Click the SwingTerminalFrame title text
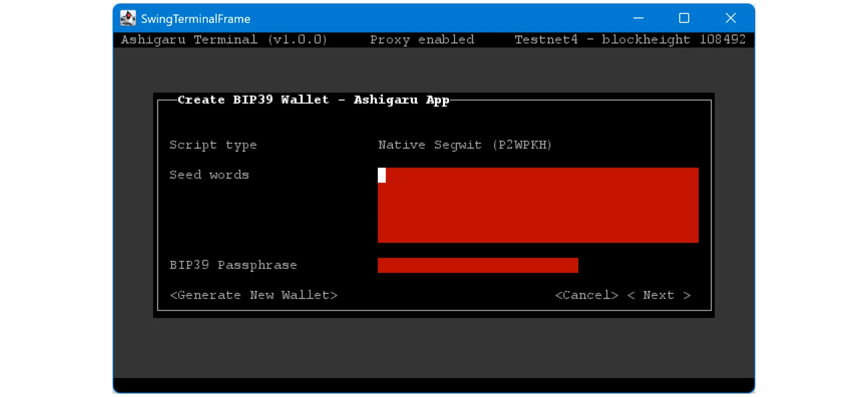Image resolution: width=868 pixels, height=397 pixels. point(196,19)
